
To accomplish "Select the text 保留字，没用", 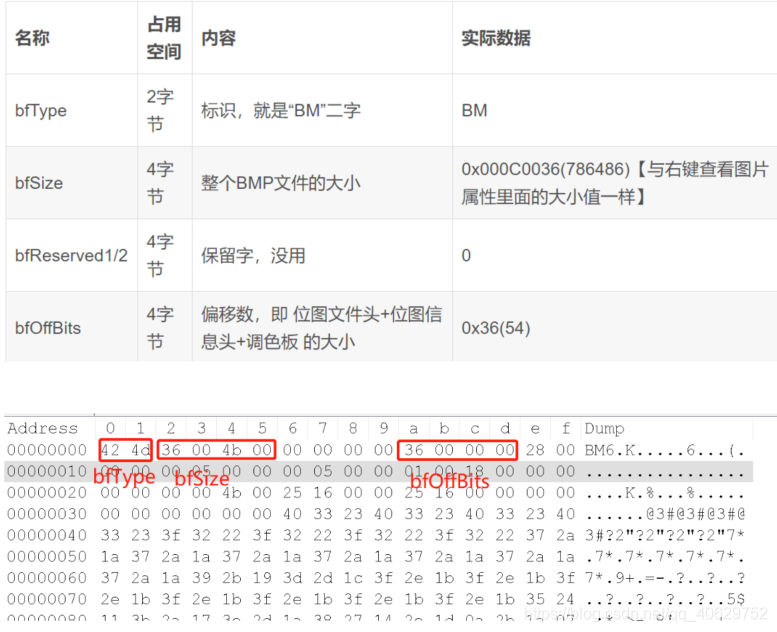I will (x=253, y=256).
